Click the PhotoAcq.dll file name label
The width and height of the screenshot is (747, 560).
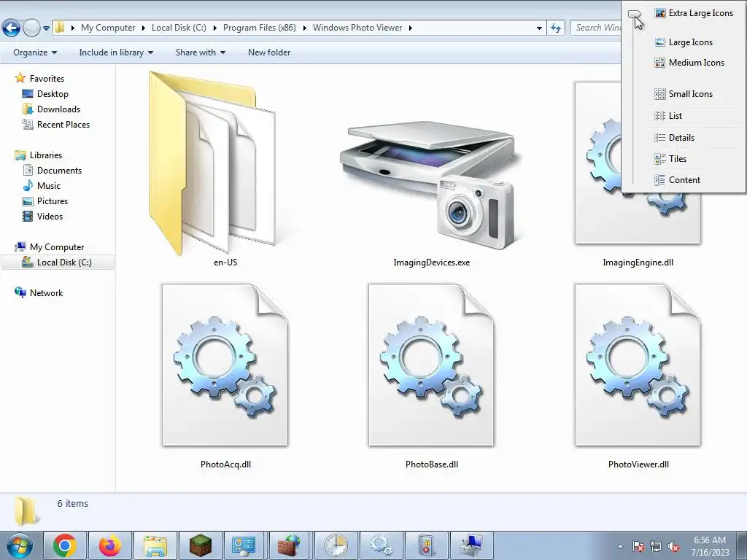[x=225, y=464]
